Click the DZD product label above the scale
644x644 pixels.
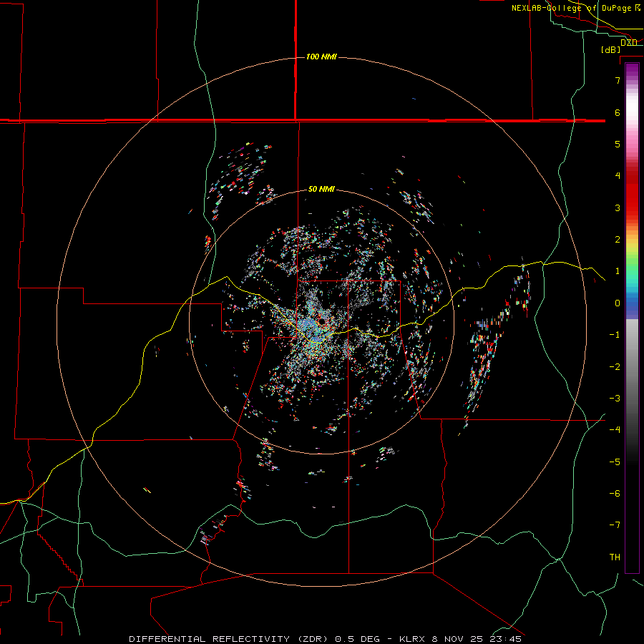click(629, 42)
